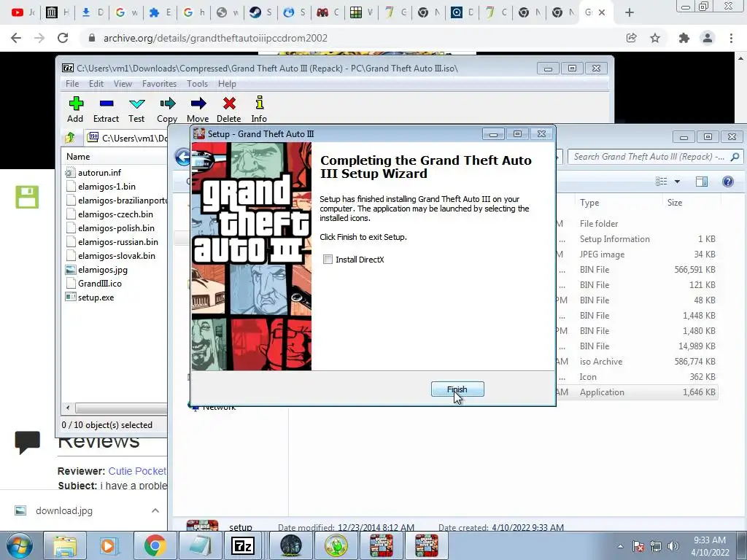Change view with the Explorer view icon
Viewport: 747px width, 560px height.
point(661,182)
